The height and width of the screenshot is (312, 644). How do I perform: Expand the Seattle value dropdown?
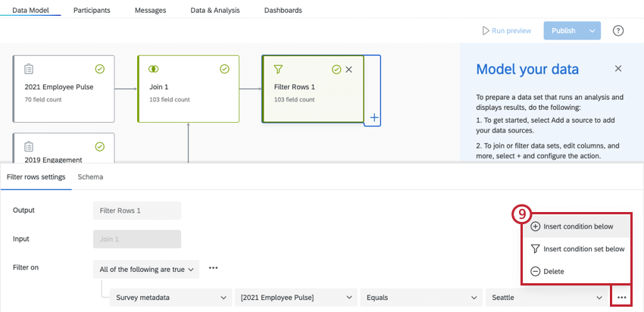546,298
